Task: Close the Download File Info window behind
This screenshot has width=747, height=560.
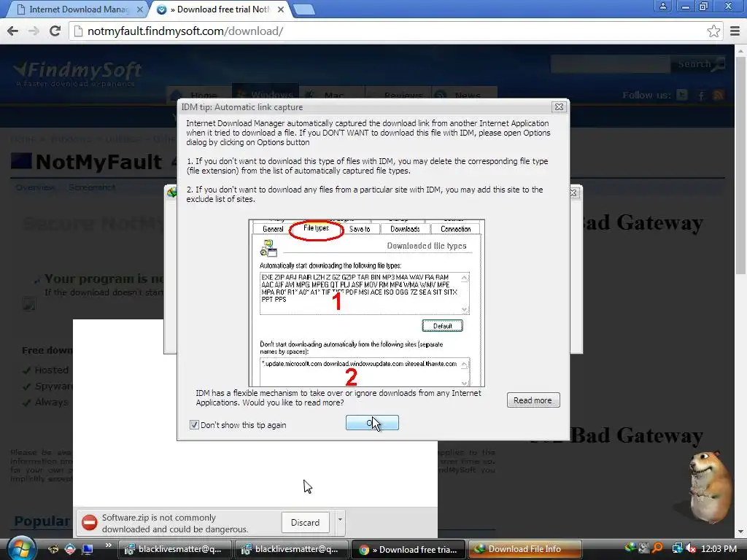Action: click(x=574, y=192)
